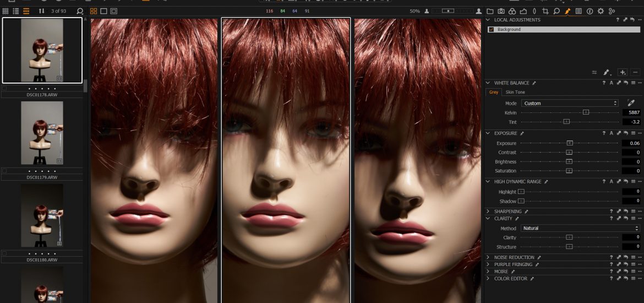This screenshot has height=303, width=644.
Task: Enable multi-view viewer mode
Action: (x=94, y=11)
